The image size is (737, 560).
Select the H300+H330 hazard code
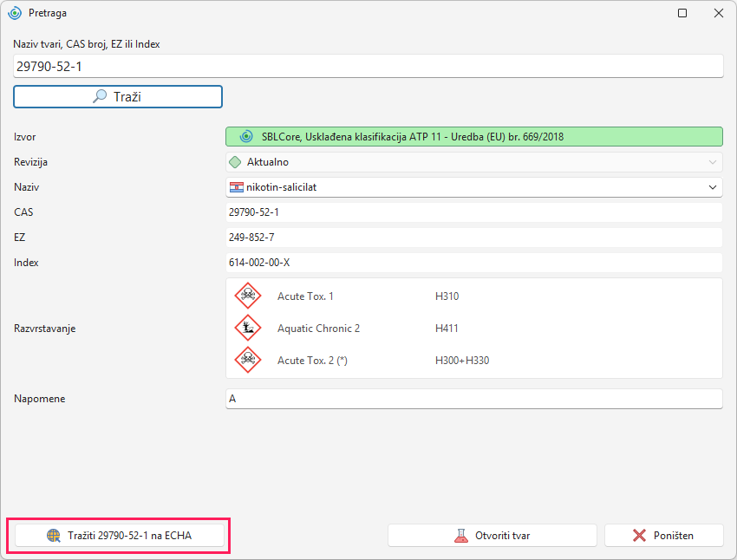[x=462, y=361]
